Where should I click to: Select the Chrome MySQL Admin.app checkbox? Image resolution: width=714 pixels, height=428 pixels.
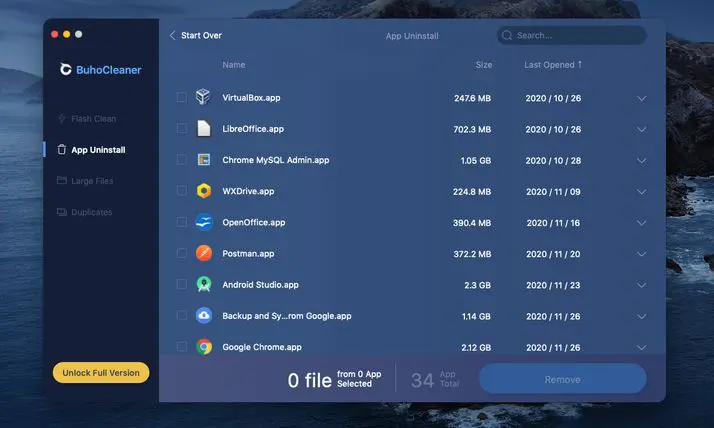tap(181, 159)
